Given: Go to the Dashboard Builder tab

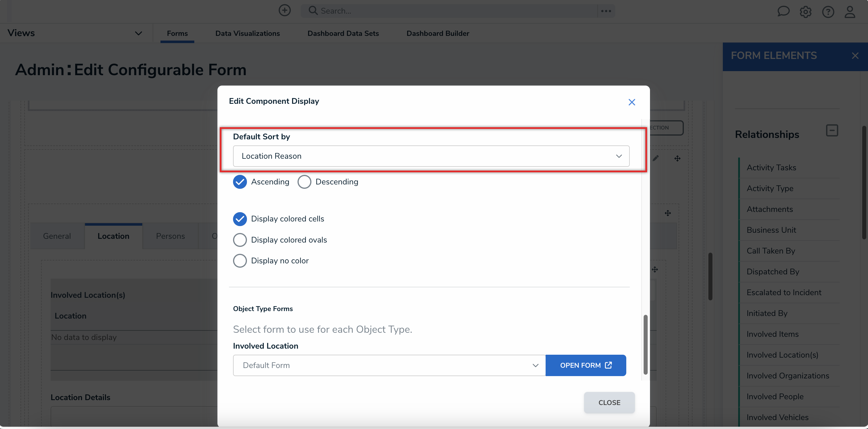Looking at the screenshot, I should pos(437,33).
